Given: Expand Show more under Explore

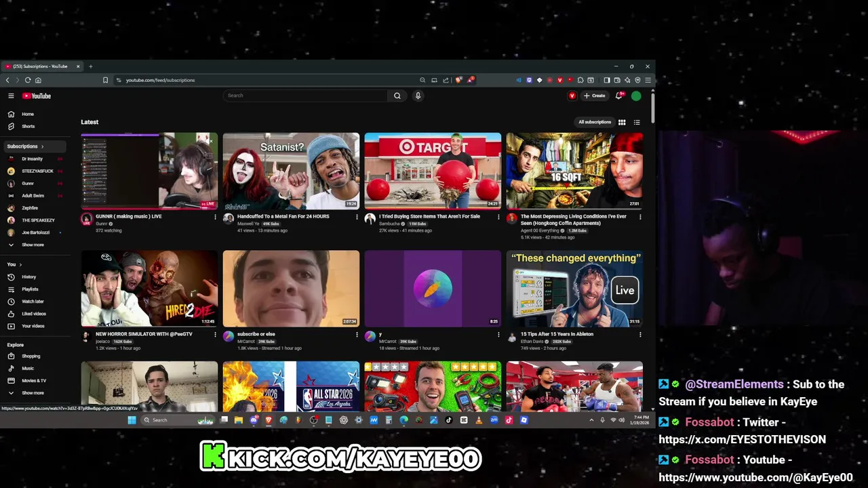Looking at the screenshot, I should coord(34,392).
